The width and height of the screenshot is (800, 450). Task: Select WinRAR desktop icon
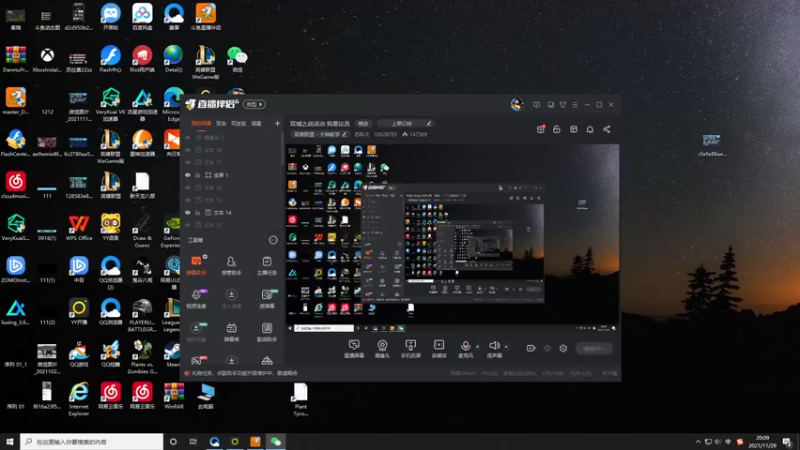pos(173,396)
